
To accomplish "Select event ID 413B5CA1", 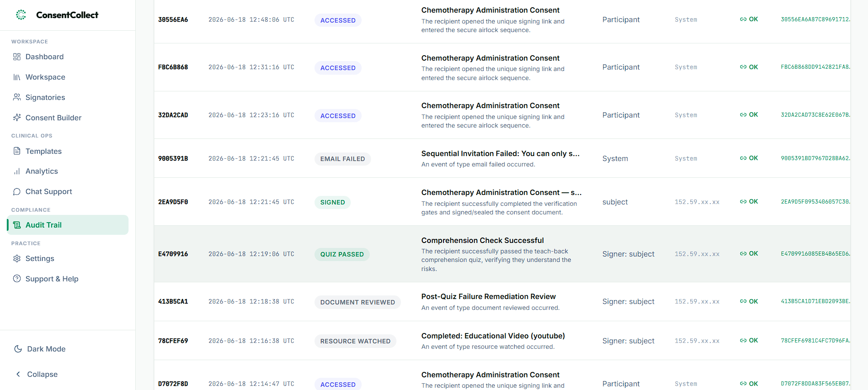I will pos(173,301).
